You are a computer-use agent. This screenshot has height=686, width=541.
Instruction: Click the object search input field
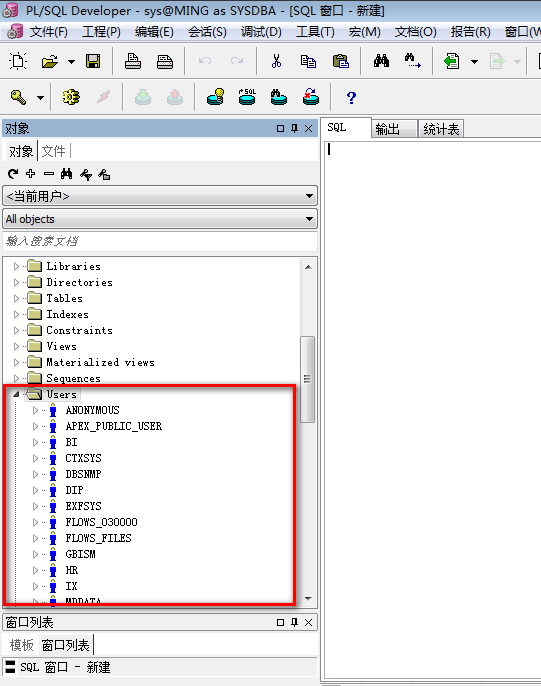(x=160, y=241)
